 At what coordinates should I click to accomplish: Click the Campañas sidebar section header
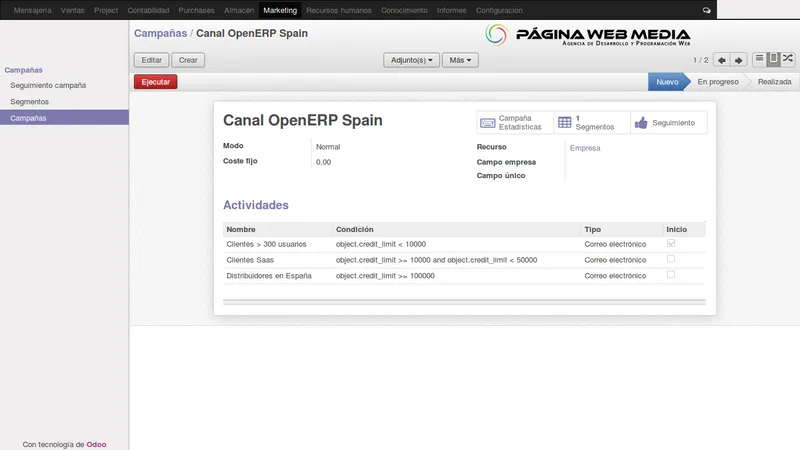pyautogui.click(x=23, y=70)
